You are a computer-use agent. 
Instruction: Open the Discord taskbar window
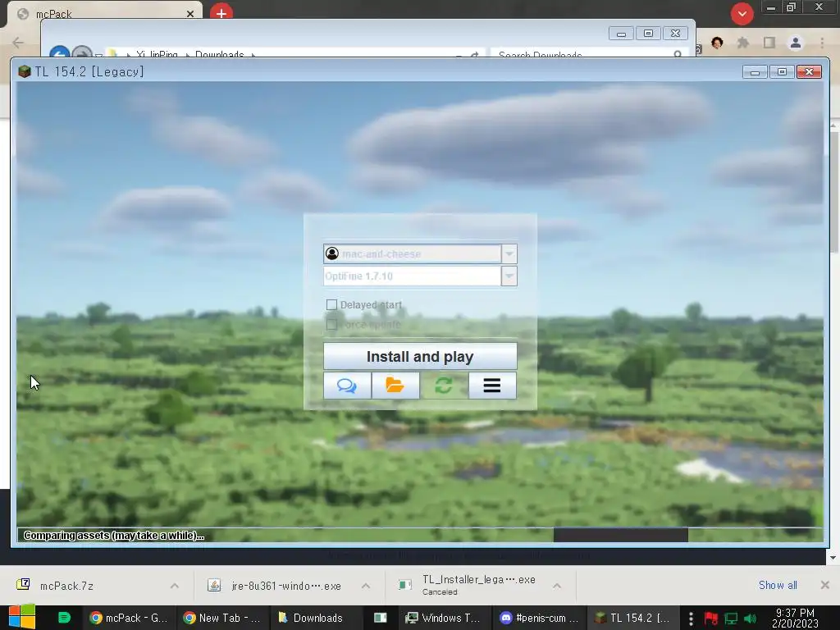coord(538,618)
